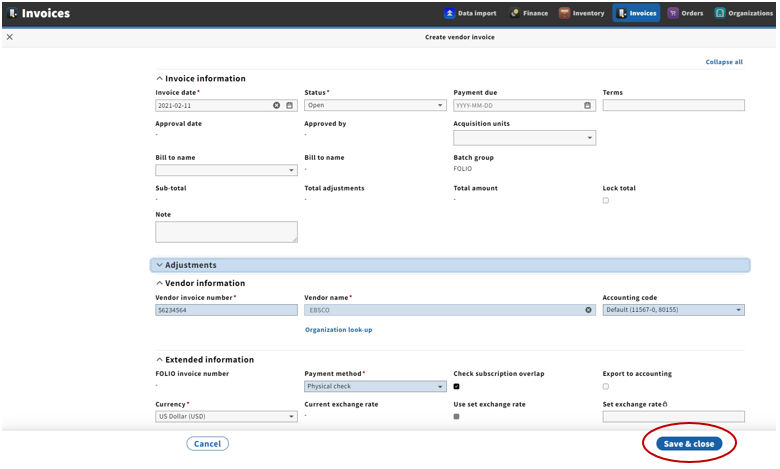Close the Create vendor invoice form
Screen dimensions: 780x469
[9, 37]
